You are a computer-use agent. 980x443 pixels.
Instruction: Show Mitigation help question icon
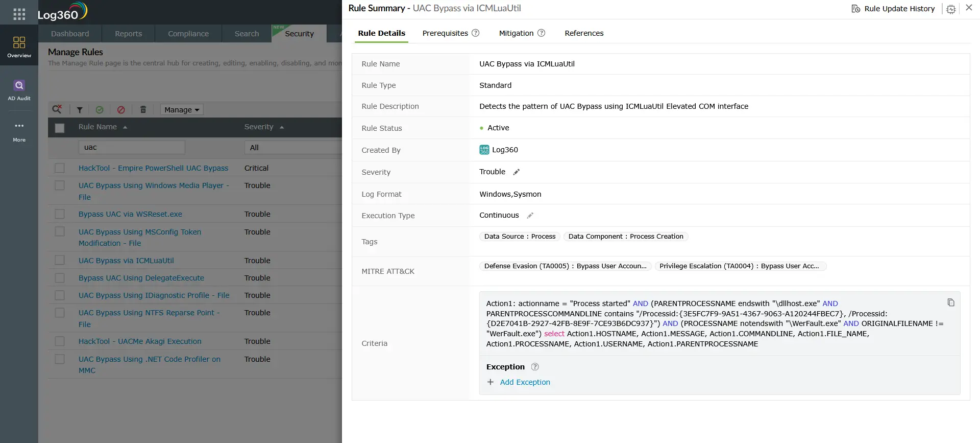[x=541, y=33]
